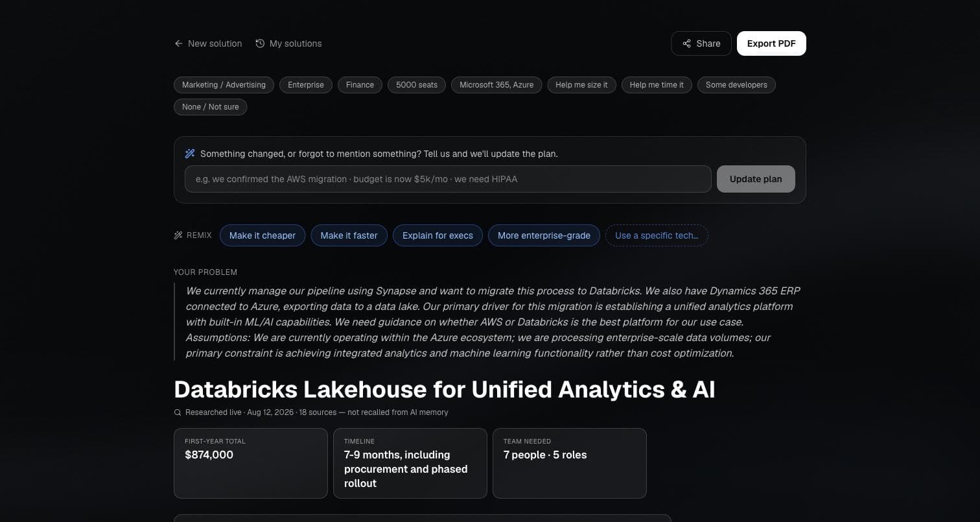Click the Researched live sources line
The height and width of the screenshot is (522, 980).
coord(316,412)
